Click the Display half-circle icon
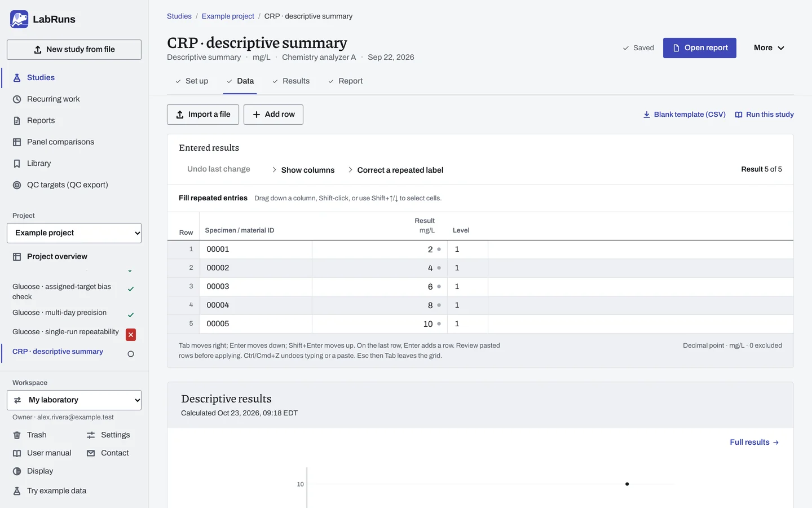The height and width of the screenshot is (508, 812). pyautogui.click(x=17, y=471)
